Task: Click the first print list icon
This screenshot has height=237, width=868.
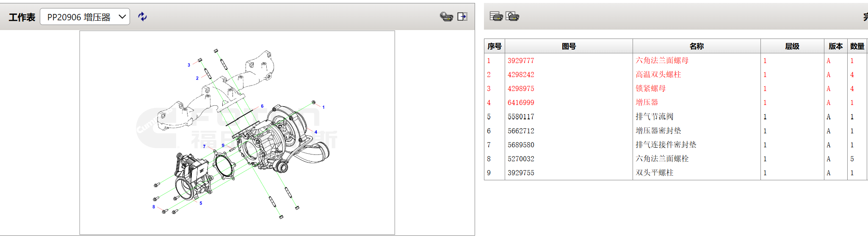Action: click(496, 16)
